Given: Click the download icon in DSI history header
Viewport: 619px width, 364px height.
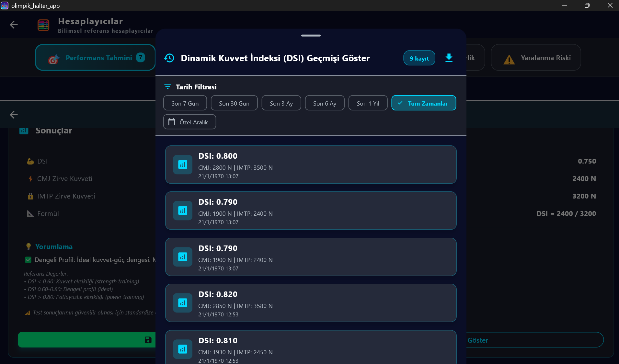Looking at the screenshot, I should coord(449,58).
